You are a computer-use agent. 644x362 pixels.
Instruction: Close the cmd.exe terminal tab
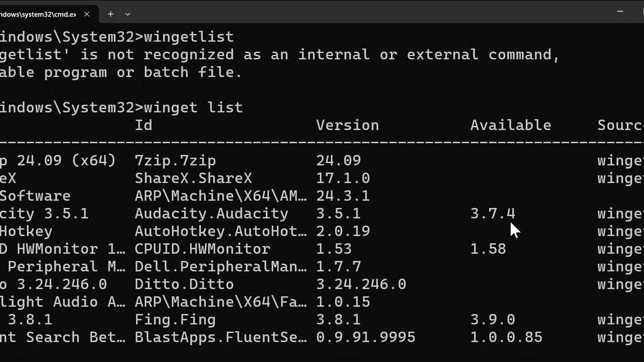pyautogui.click(x=87, y=14)
